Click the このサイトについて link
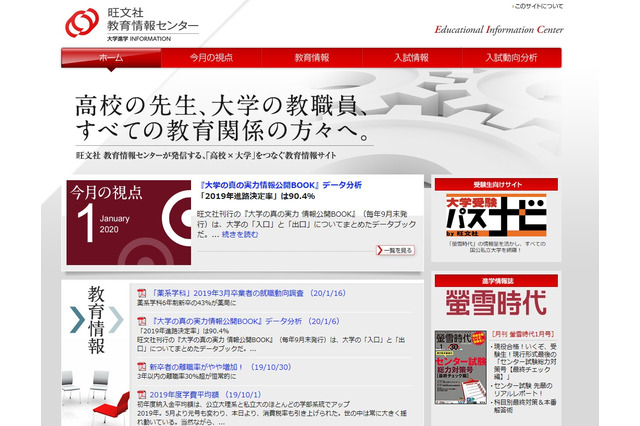This screenshot has width=640, height=426. tap(538, 6)
